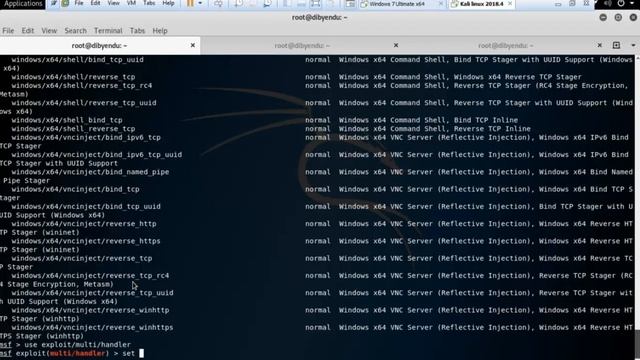
Task: Open the terminal Help menu
Action: pos(160,31)
